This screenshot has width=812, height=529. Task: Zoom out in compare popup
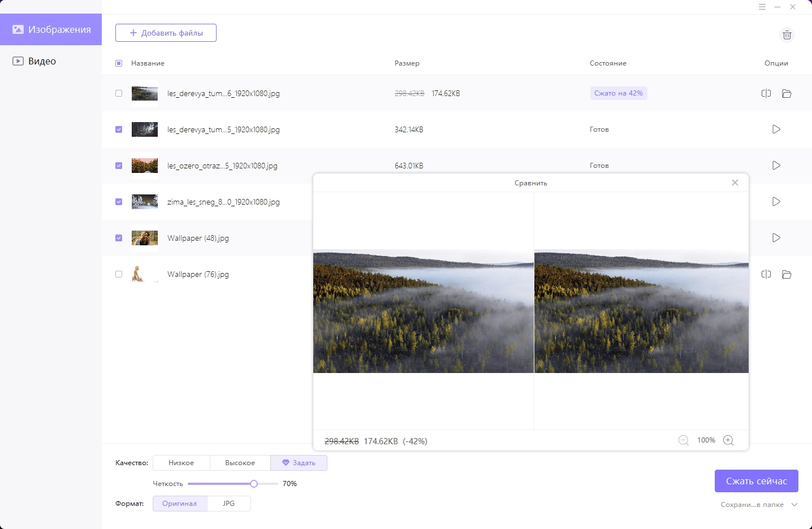[684, 440]
